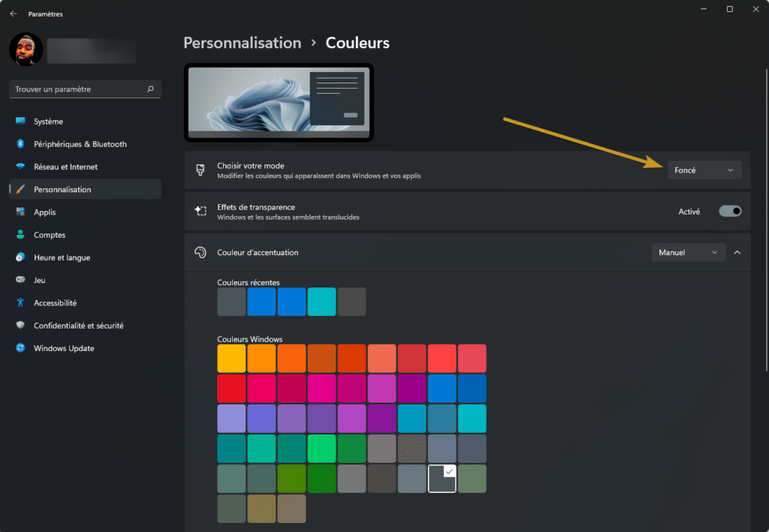
Task: Select the dark blue swatch ending the second row
Action: coord(472,389)
